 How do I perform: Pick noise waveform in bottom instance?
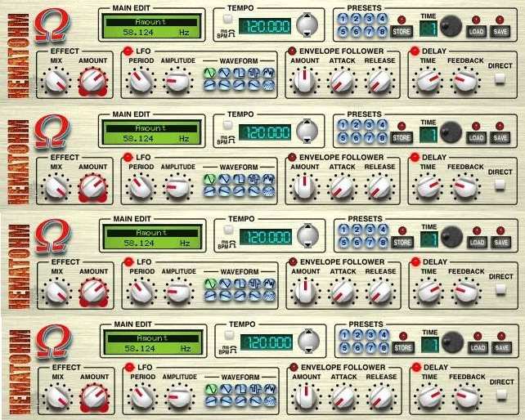click(x=270, y=400)
